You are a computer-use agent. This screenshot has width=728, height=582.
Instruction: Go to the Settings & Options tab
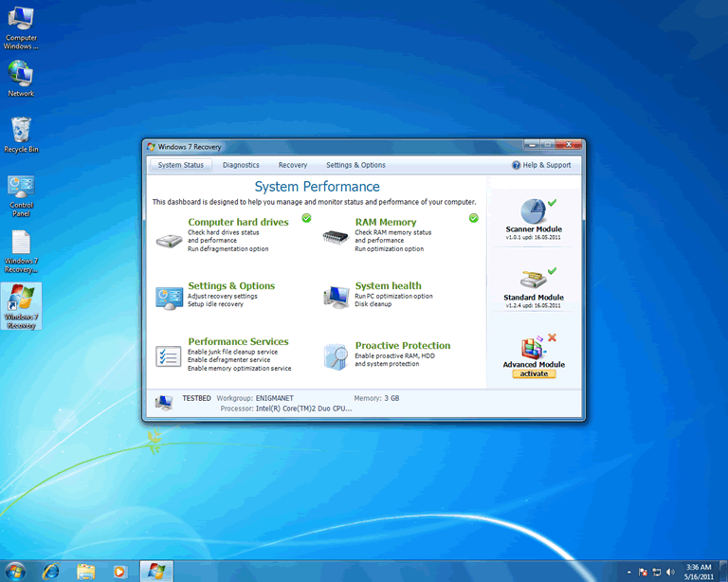[355, 165]
